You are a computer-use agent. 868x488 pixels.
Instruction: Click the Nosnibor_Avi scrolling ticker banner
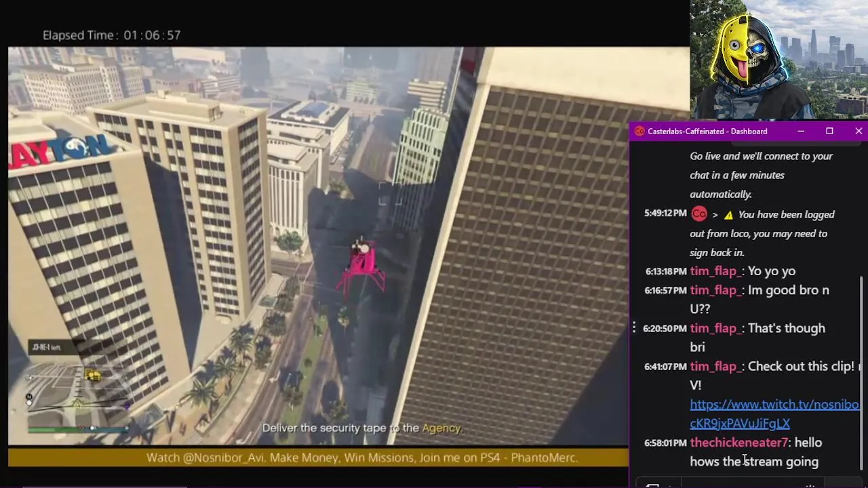coord(319,457)
